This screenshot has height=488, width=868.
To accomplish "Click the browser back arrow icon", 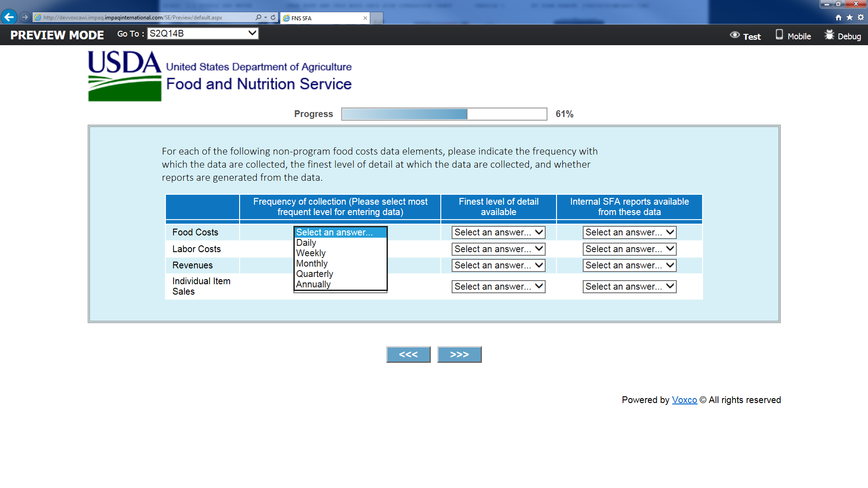I will (x=9, y=17).
